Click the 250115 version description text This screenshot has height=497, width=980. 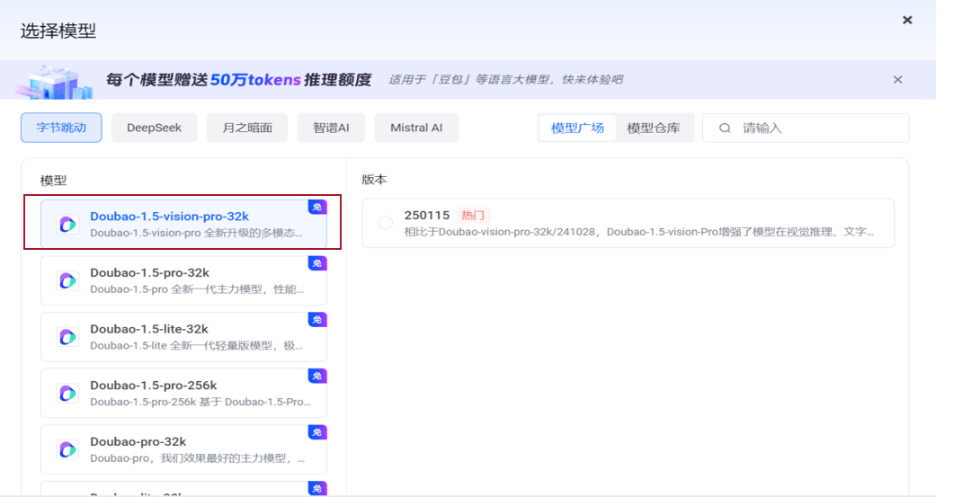(638, 232)
